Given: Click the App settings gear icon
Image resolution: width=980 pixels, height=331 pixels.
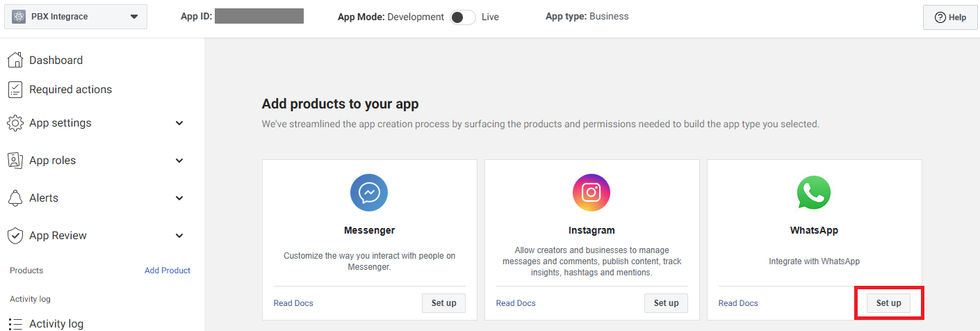Looking at the screenshot, I should 15,123.
